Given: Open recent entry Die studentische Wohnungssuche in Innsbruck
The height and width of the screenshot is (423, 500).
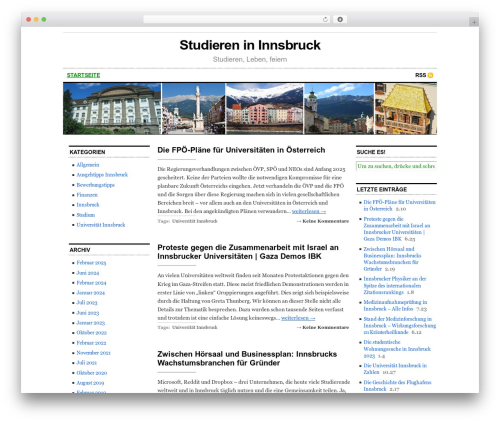Looking at the screenshot, I should [x=397, y=349].
